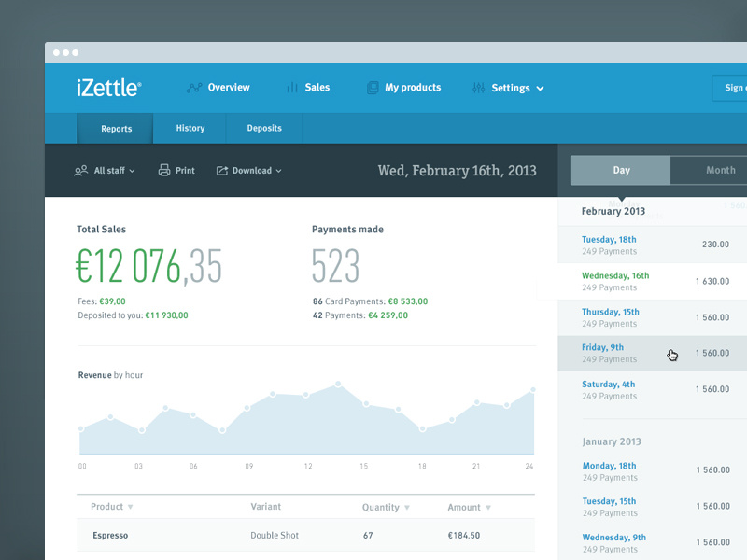Image resolution: width=747 pixels, height=560 pixels.
Task: Click the February 2013 month heading
Action: pos(613,212)
